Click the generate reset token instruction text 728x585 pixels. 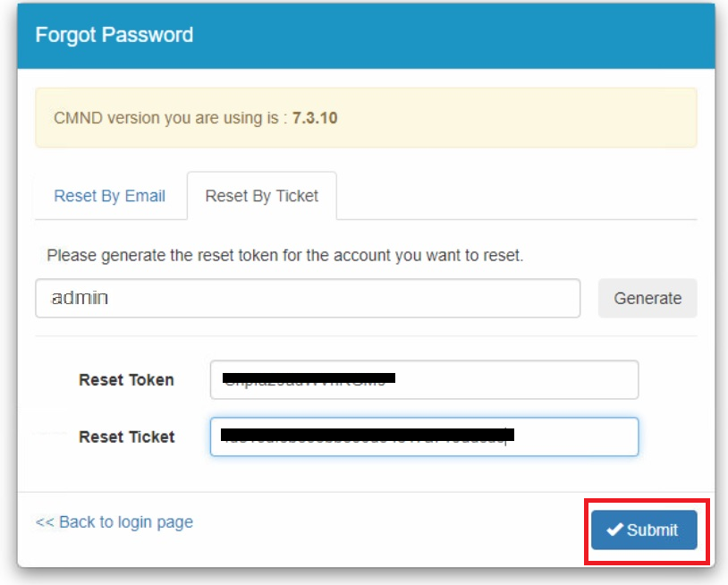(284, 255)
